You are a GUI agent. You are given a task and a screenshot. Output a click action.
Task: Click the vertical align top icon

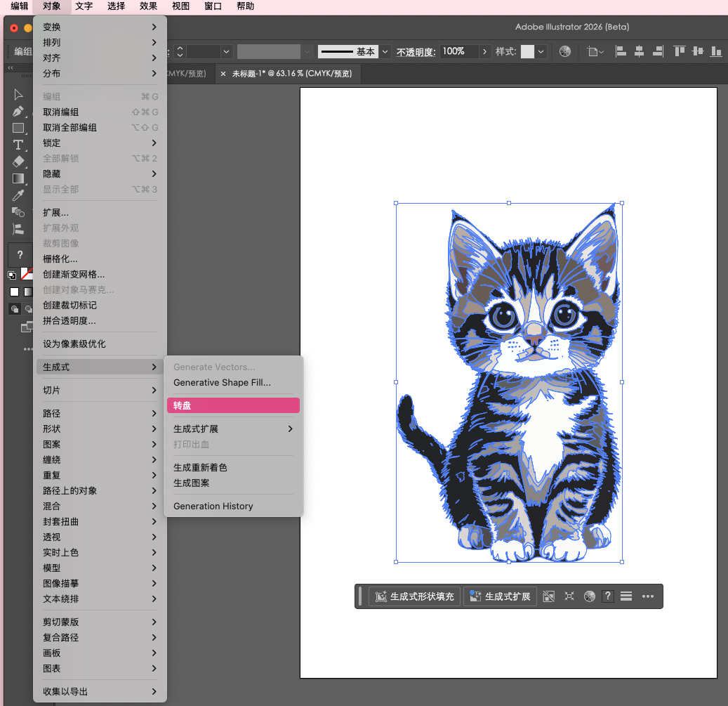pos(679,51)
